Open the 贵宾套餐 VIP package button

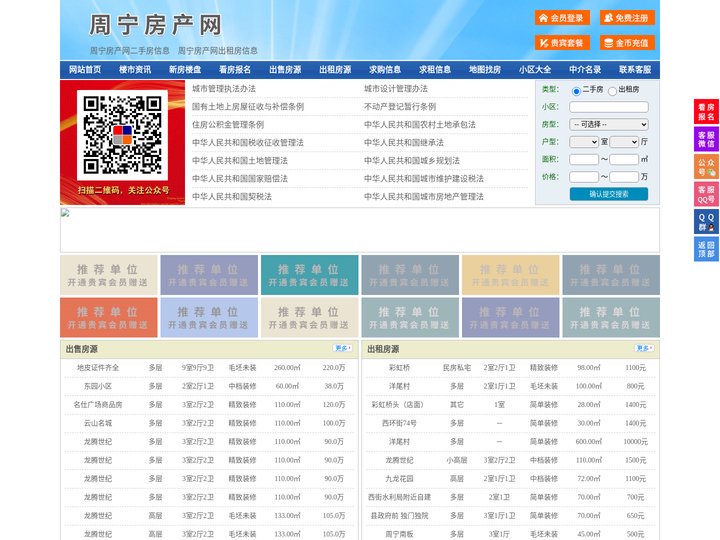(x=562, y=43)
